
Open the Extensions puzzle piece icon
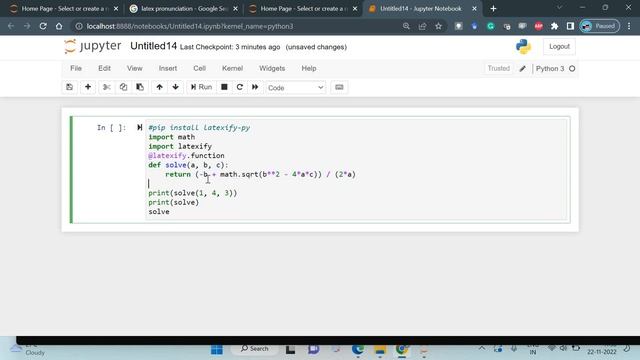[554, 26]
